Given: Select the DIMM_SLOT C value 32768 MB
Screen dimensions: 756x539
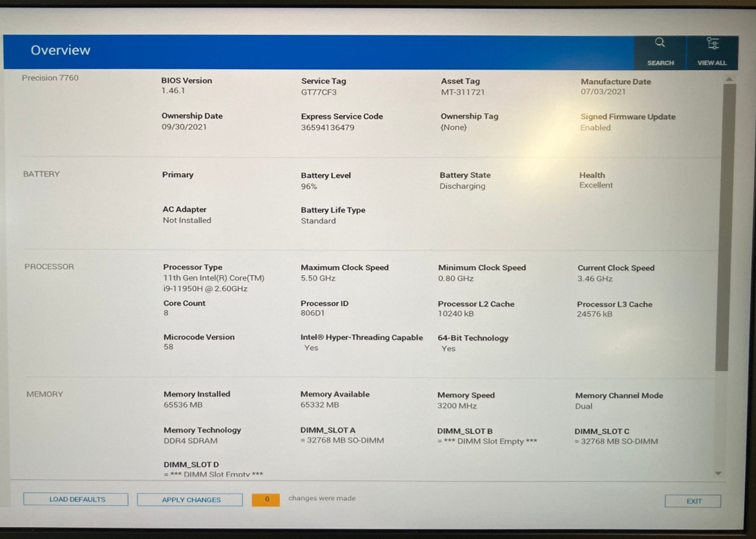Looking at the screenshot, I should tap(616, 441).
